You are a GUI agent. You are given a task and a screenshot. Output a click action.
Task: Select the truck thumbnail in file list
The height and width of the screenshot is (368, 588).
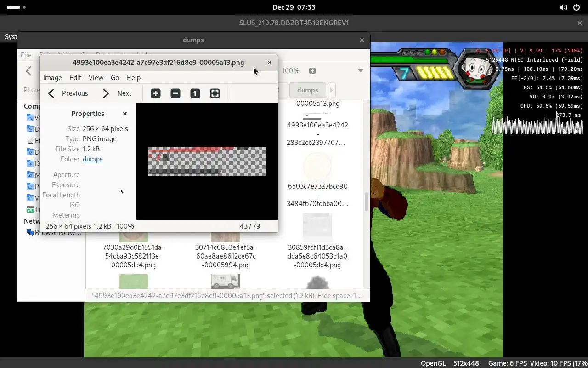click(226, 281)
